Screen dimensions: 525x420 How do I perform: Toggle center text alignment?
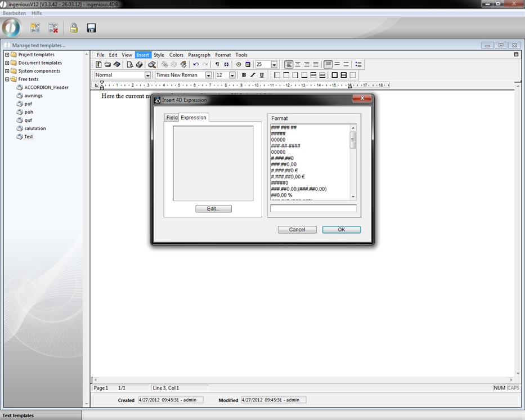pos(298,65)
